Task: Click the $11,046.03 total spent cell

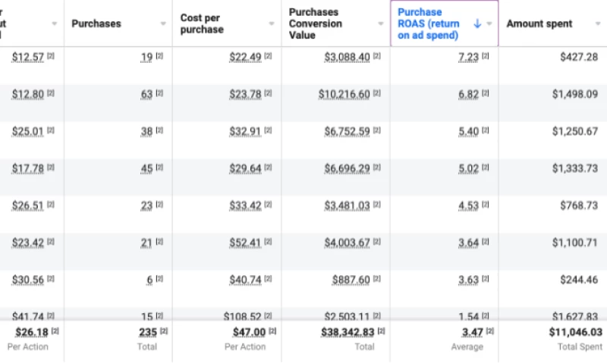Action: 575,332
